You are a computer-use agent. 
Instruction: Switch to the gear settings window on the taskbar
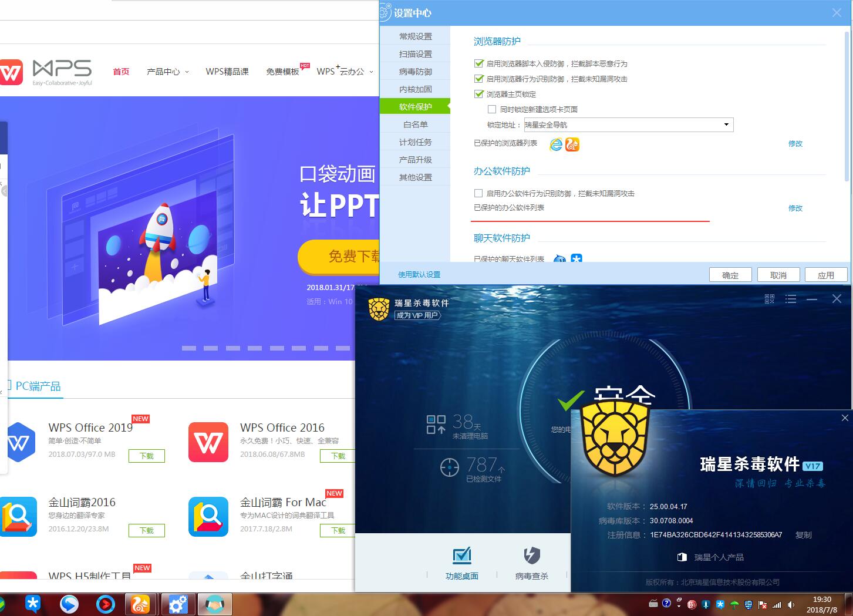(178, 604)
